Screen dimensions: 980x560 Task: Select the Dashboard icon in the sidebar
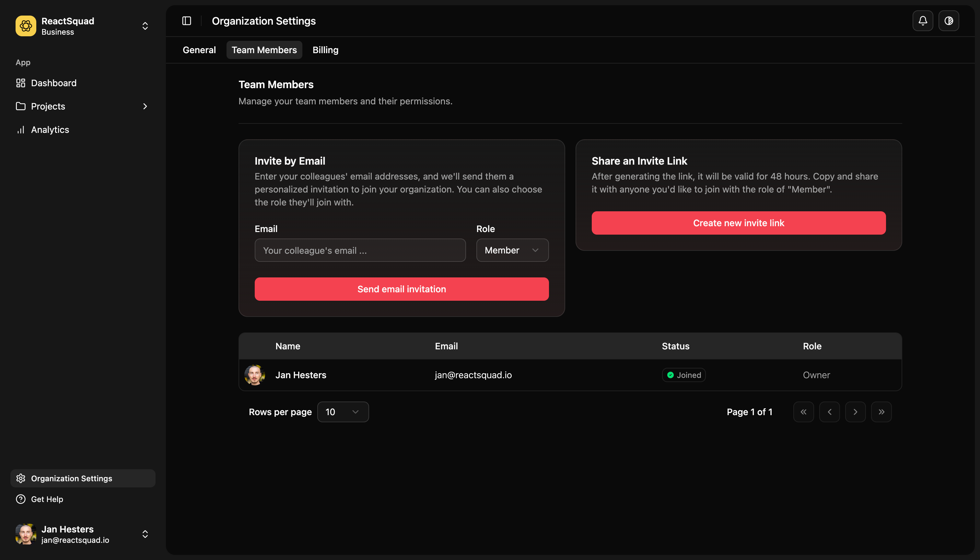tap(21, 83)
